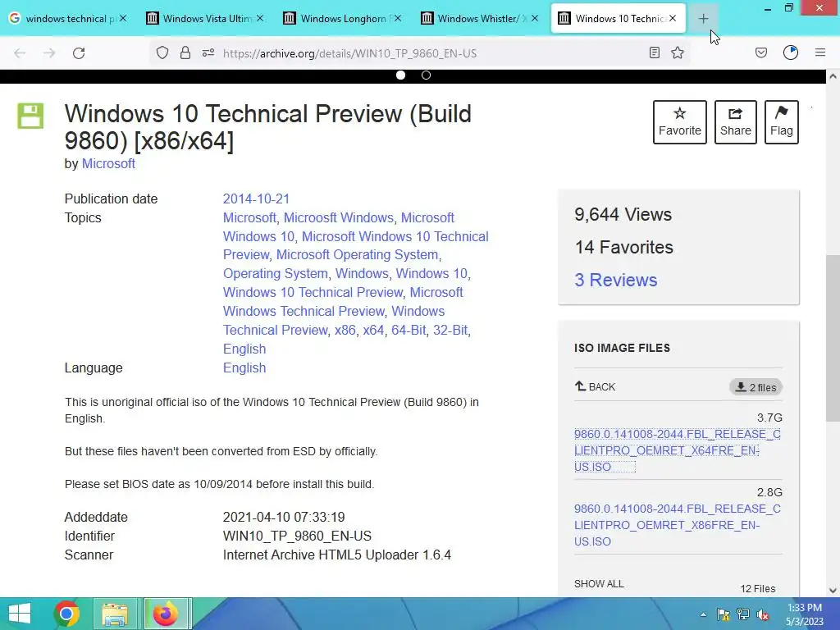This screenshot has width=840, height=630.
Task: Close the Windows Vista Ultimate tab
Action: click(x=260, y=18)
